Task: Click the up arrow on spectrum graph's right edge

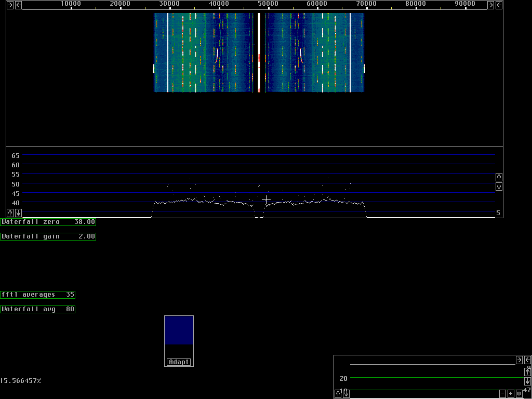Action: [x=499, y=177]
